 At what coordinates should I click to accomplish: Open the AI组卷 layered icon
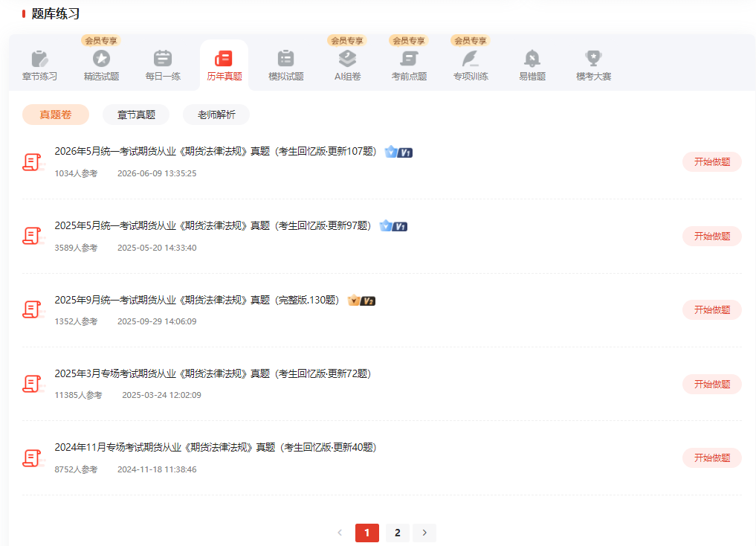[347, 59]
